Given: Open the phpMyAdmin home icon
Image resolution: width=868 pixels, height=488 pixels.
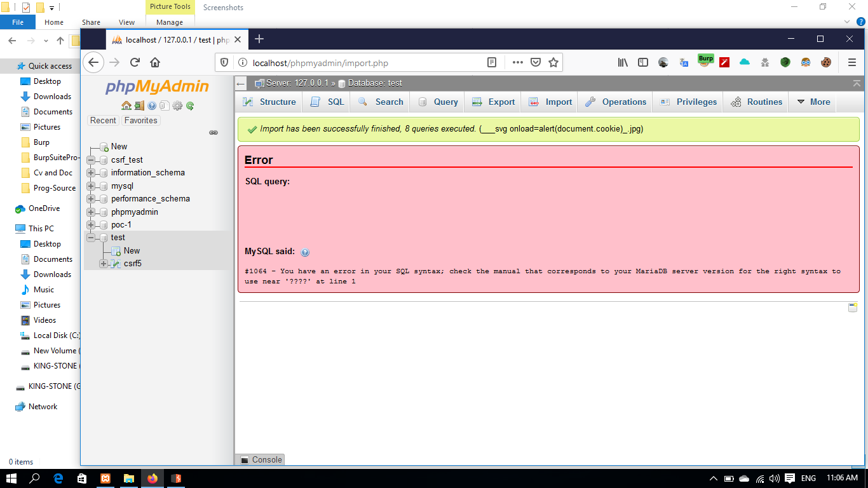Looking at the screenshot, I should point(126,106).
